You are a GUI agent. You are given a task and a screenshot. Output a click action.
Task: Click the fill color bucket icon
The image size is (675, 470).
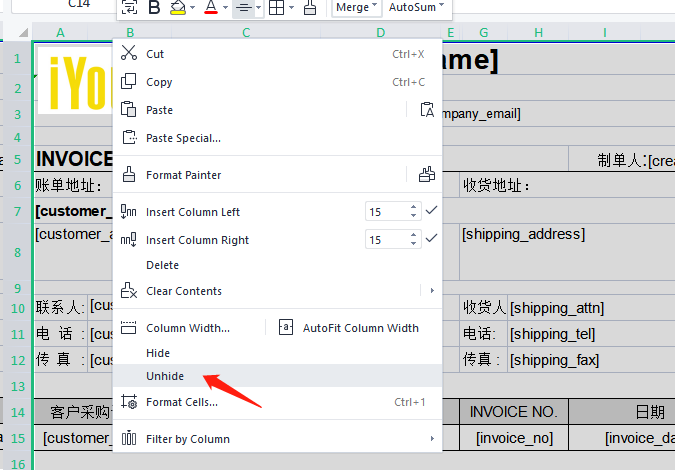tap(177, 8)
